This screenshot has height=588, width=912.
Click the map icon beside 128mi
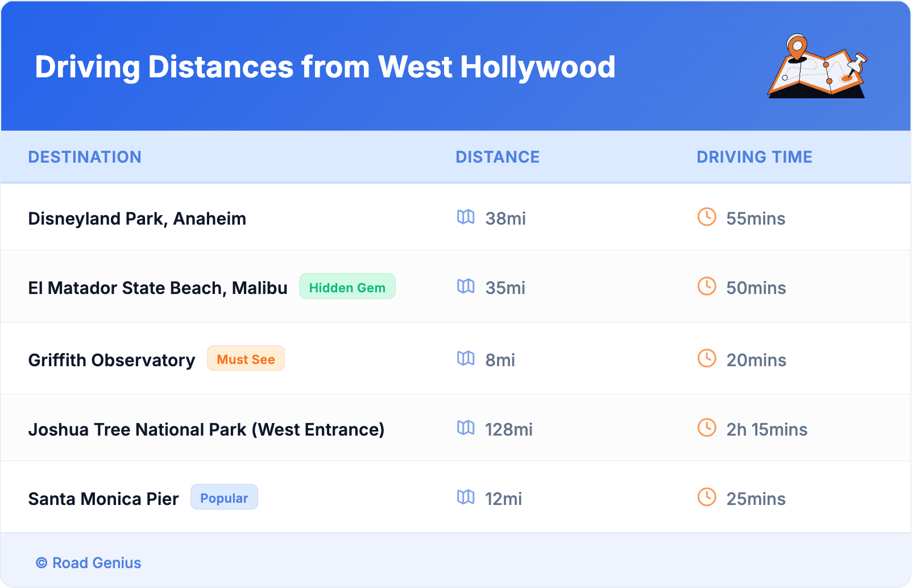[466, 428]
